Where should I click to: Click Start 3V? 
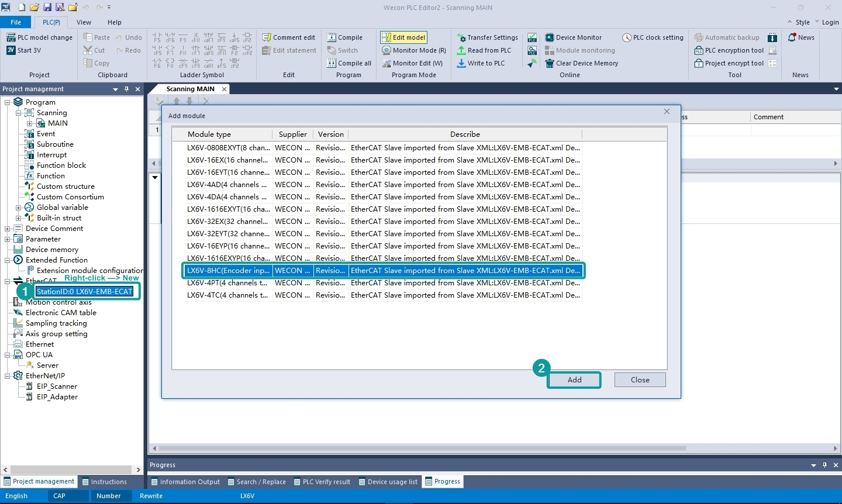[24, 50]
